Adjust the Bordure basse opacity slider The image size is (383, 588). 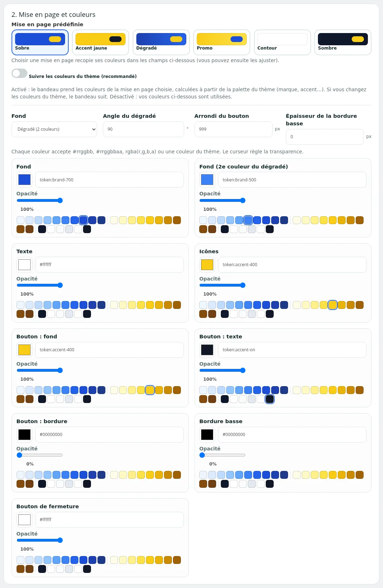pyautogui.click(x=222, y=455)
